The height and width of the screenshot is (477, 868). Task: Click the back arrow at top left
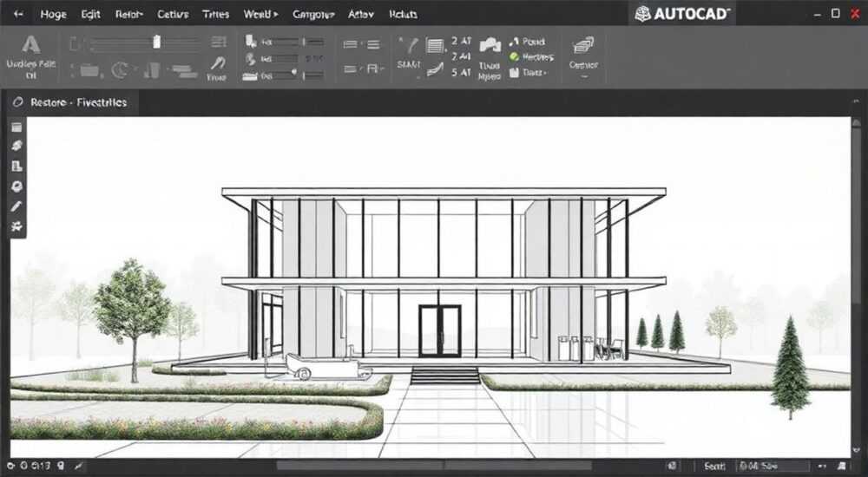(x=18, y=14)
